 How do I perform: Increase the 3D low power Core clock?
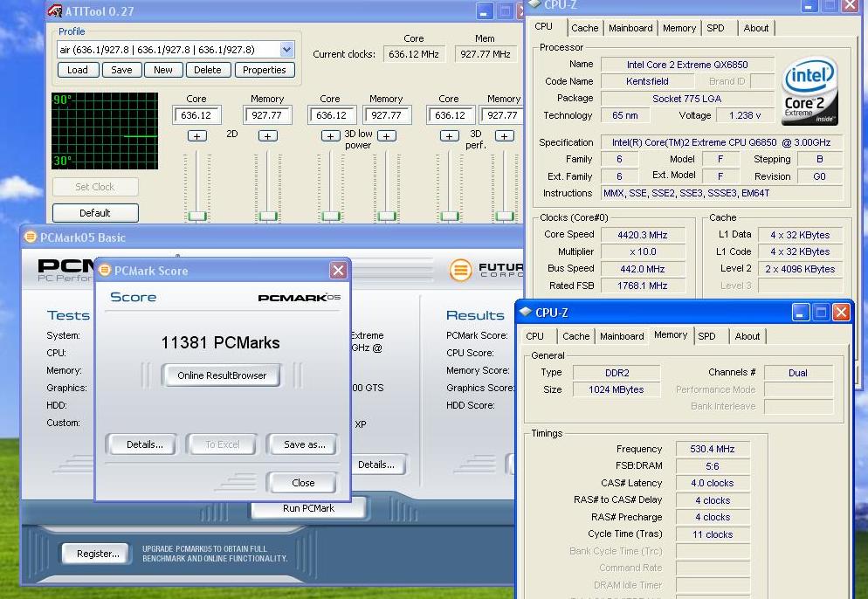click(330, 135)
